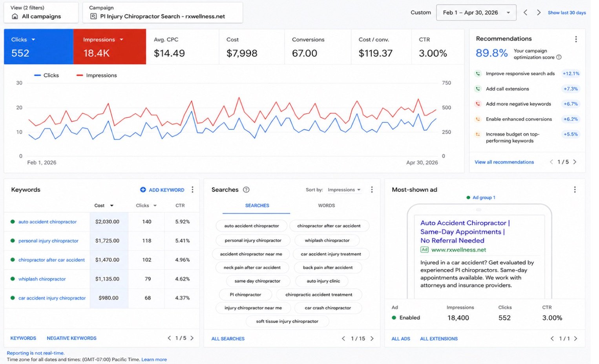Go to previous searches page

pyautogui.click(x=343, y=339)
